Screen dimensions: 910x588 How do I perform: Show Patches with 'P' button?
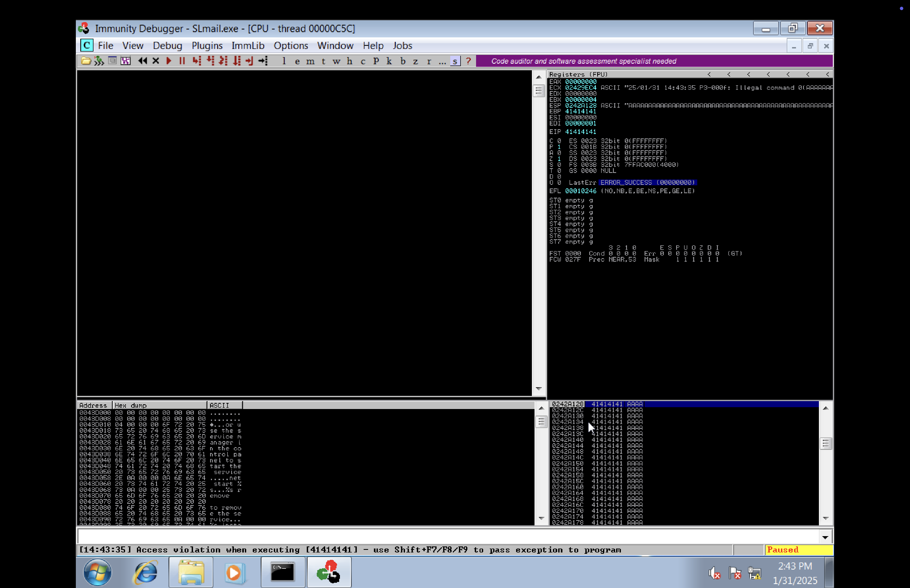pos(376,61)
